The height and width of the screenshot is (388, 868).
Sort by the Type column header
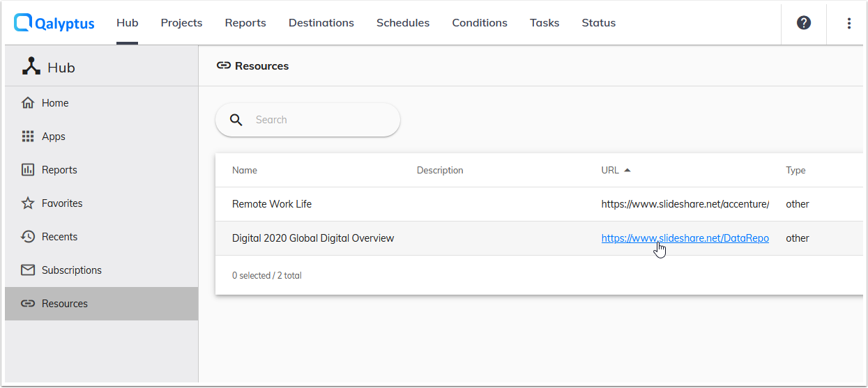[795, 170]
